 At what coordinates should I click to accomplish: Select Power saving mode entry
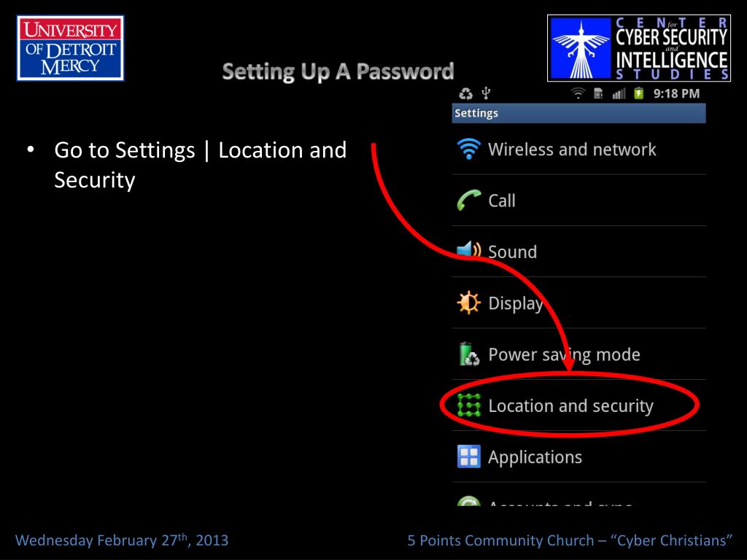(x=578, y=354)
